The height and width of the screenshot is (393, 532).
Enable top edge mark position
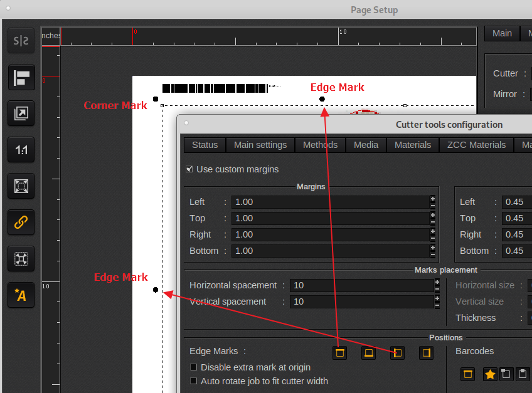click(x=340, y=353)
